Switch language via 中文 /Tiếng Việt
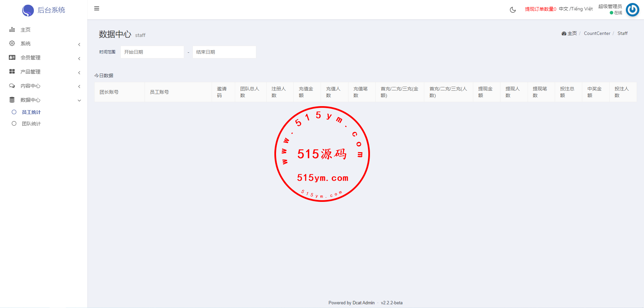The width and height of the screenshot is (644, 308). [576, 9]
